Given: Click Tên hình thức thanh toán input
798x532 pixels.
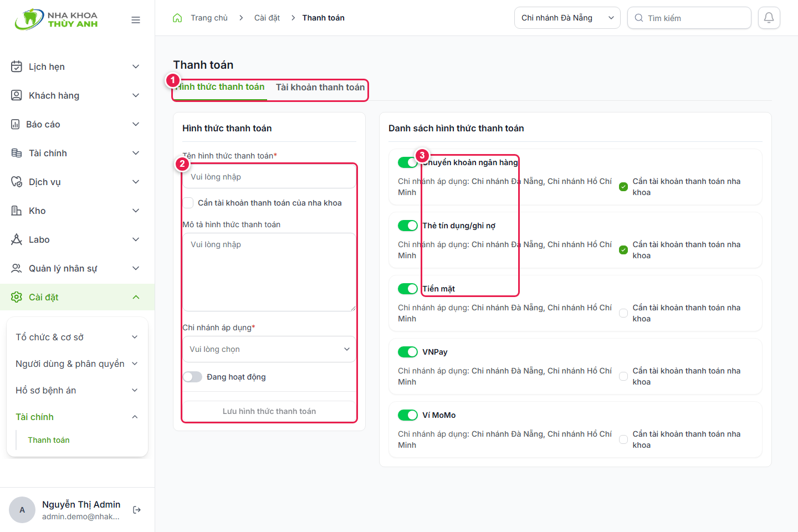Looking at the screenshot, I should (x=269, y=177).
